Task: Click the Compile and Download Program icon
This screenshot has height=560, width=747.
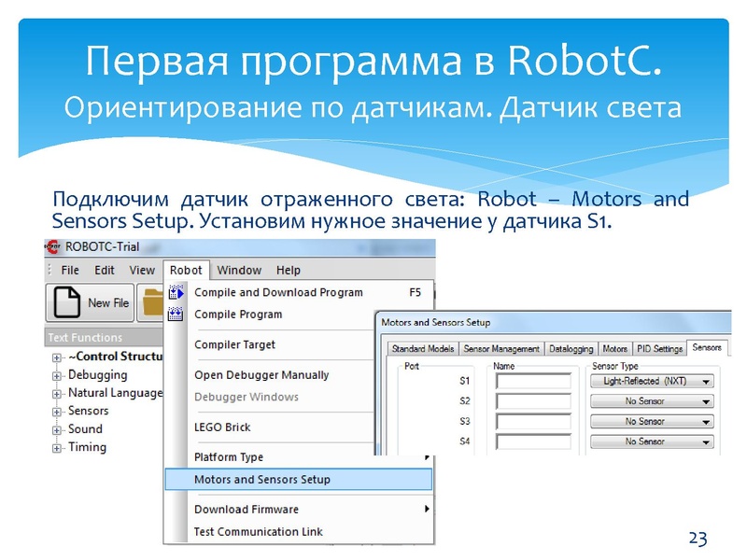Action: [177, 291]
